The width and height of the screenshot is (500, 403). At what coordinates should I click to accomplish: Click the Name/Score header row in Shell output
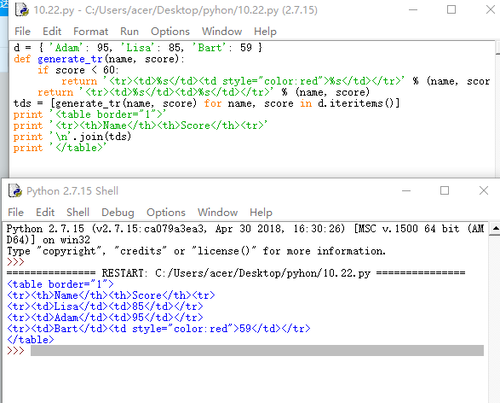pos(111,295)
